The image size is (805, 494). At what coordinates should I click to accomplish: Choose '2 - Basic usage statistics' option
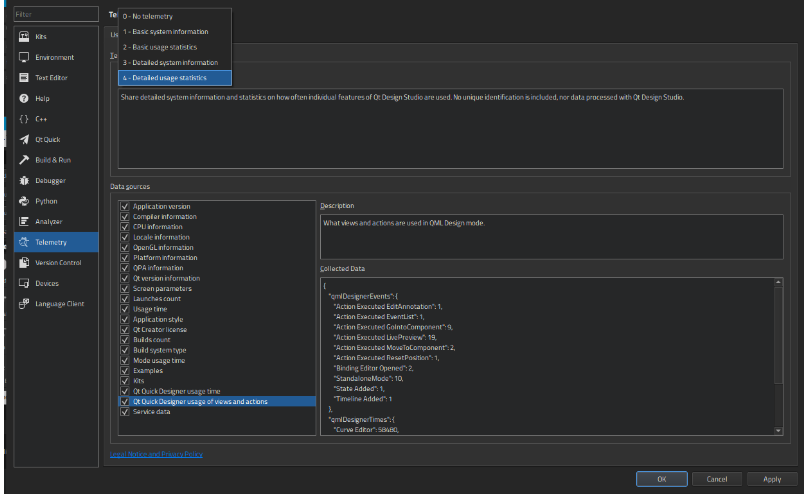[175, 47]
